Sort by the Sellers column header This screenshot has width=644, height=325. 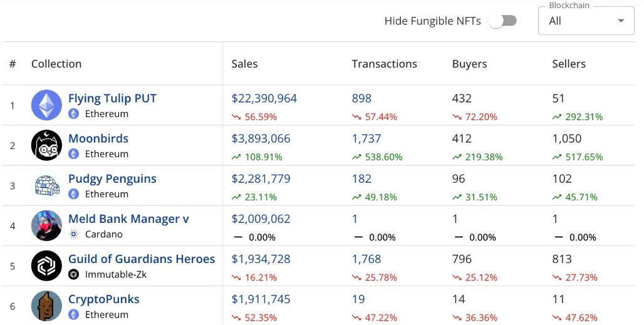pos(568,64)
